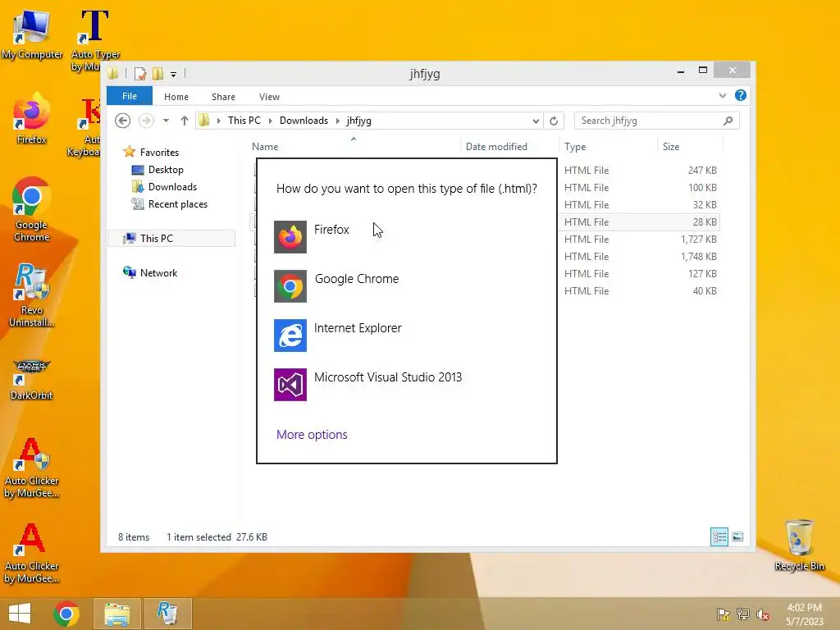
Task: Click the Explorer forward arrow
Action: point(146,121)
